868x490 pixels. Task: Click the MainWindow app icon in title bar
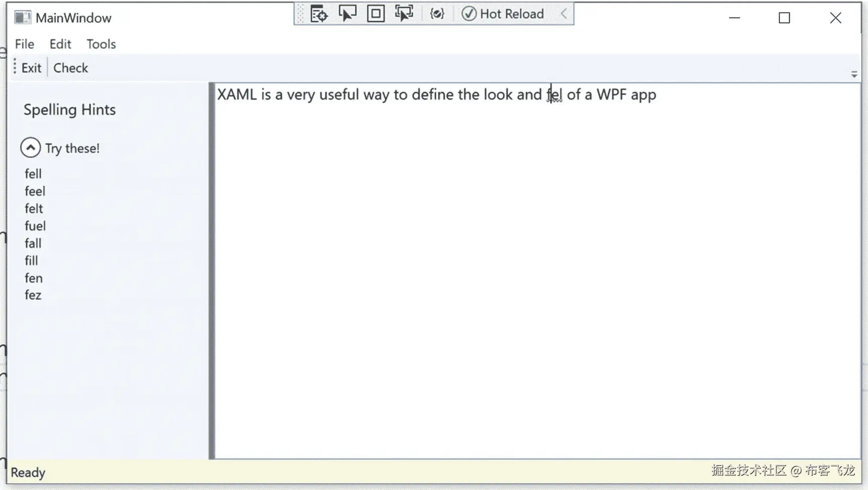tap(23, 18)
